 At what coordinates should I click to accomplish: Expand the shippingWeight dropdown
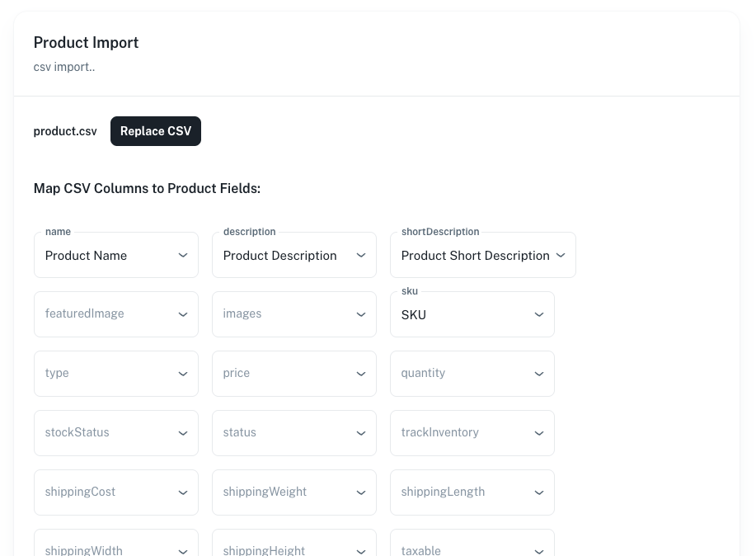293,492
